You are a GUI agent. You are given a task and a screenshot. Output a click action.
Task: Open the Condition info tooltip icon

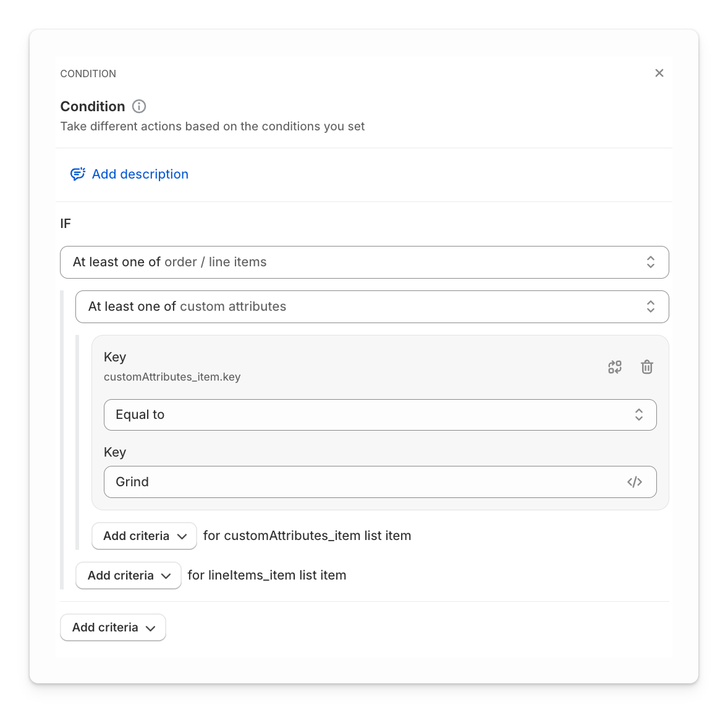138,106
